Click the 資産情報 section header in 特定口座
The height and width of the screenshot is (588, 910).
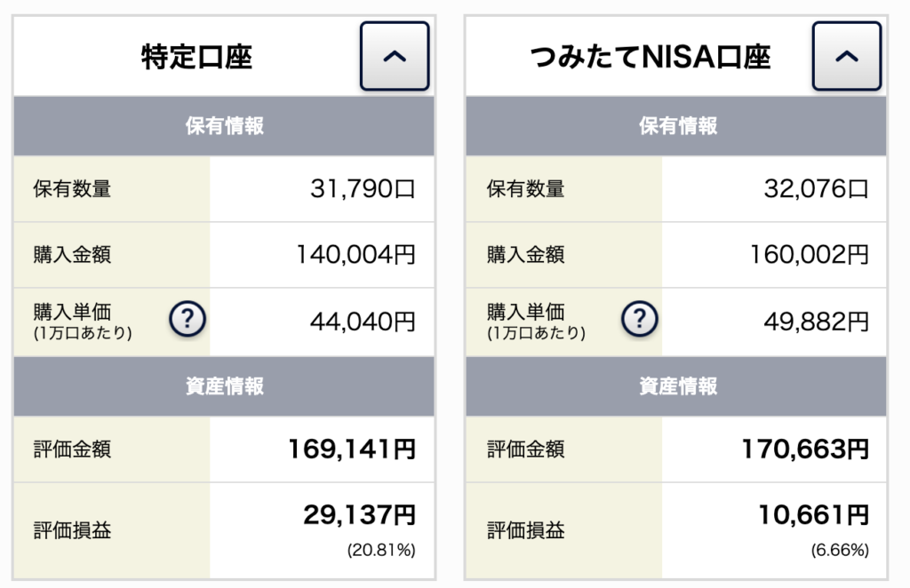tap(224, 386)
